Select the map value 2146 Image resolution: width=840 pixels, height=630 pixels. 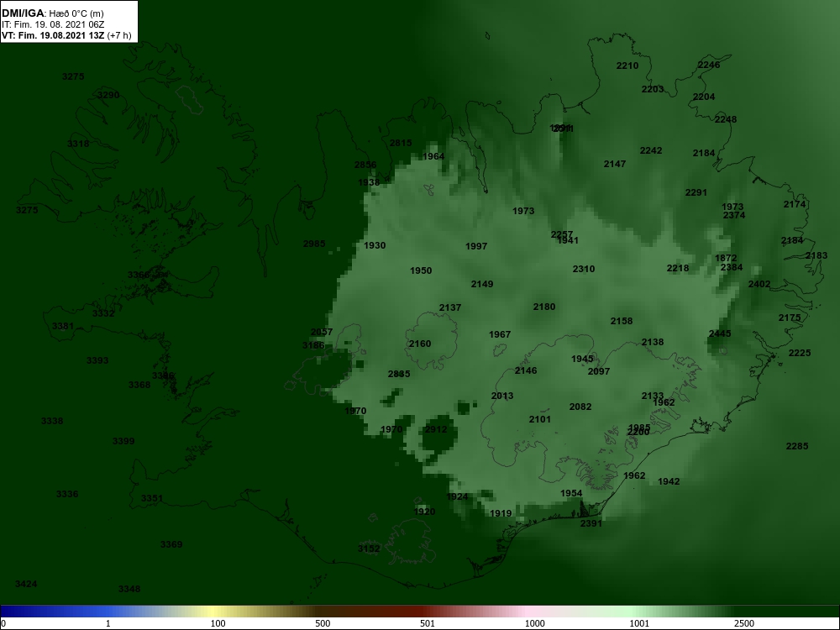click(x=526, y=370)
